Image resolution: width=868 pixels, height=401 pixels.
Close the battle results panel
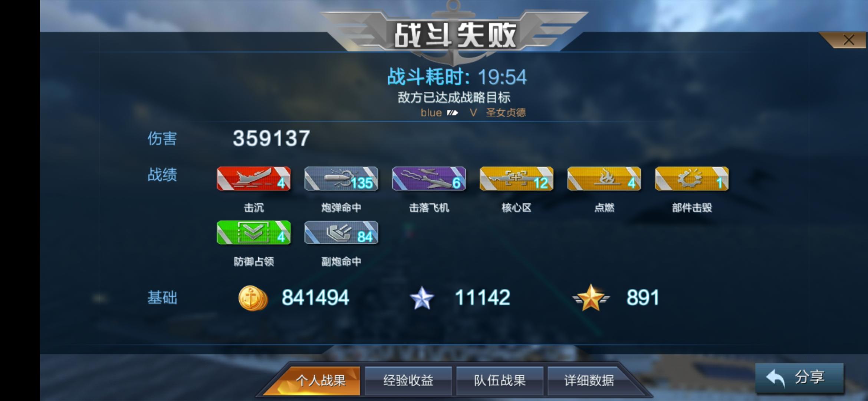848,40
